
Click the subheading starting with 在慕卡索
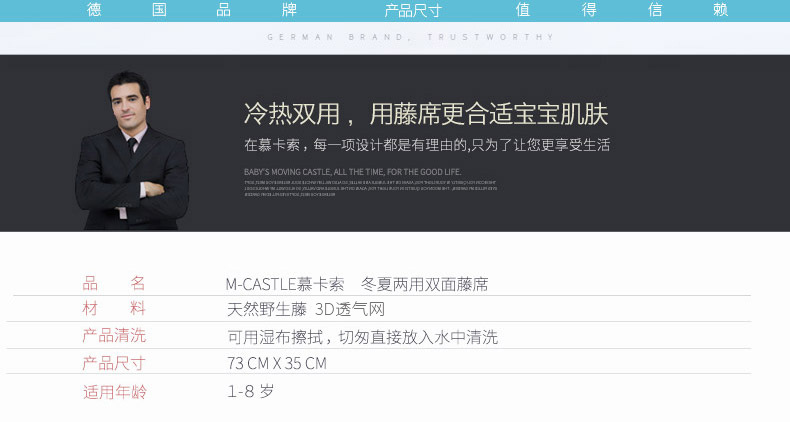(x=427, y=145)
